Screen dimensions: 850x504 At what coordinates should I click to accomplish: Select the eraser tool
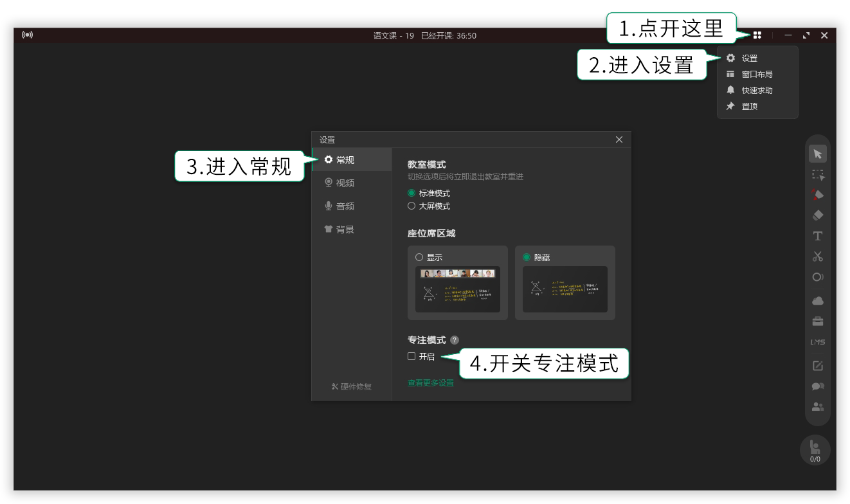(817, 215)
